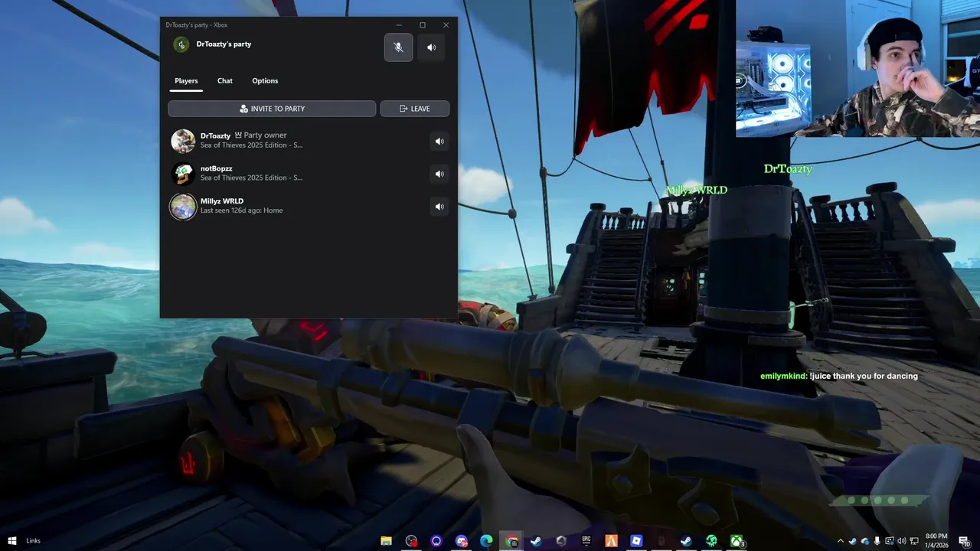Click the green DrToazty gamertag in game
This screenshot has height=551, width=980.
pos(787,168)
